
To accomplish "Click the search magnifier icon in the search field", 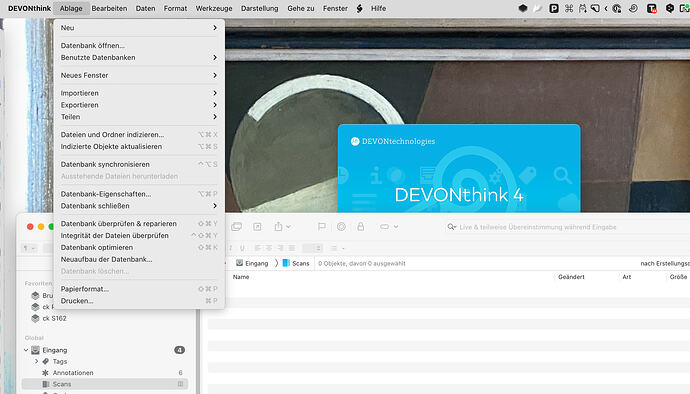I will pyautogui.click(x=451, y=227).
